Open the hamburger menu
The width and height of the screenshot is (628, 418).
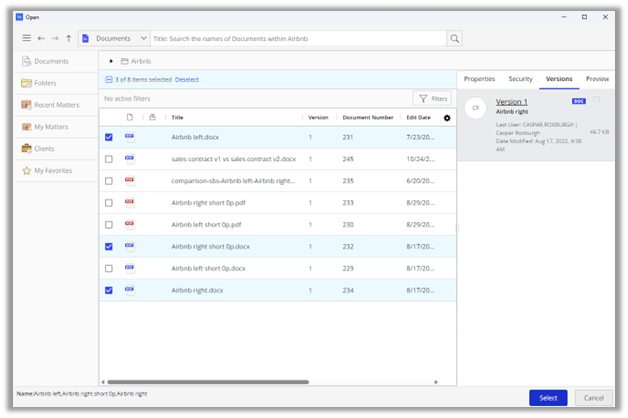point(26,38)
